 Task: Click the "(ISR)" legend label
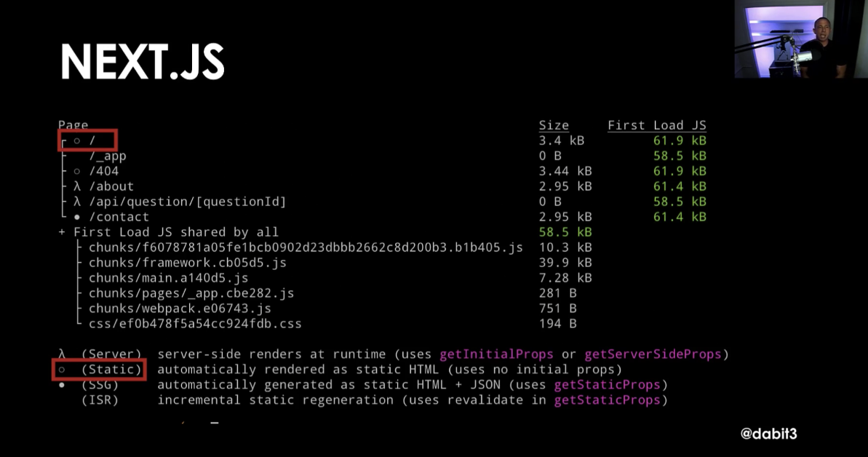(x=100, y=400)
